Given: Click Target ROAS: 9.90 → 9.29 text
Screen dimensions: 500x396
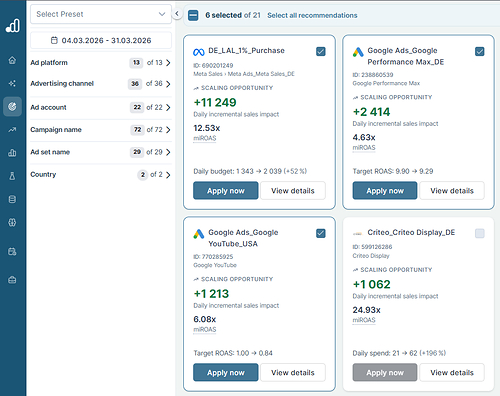Looking at the screenshot, I should (393, 171).
